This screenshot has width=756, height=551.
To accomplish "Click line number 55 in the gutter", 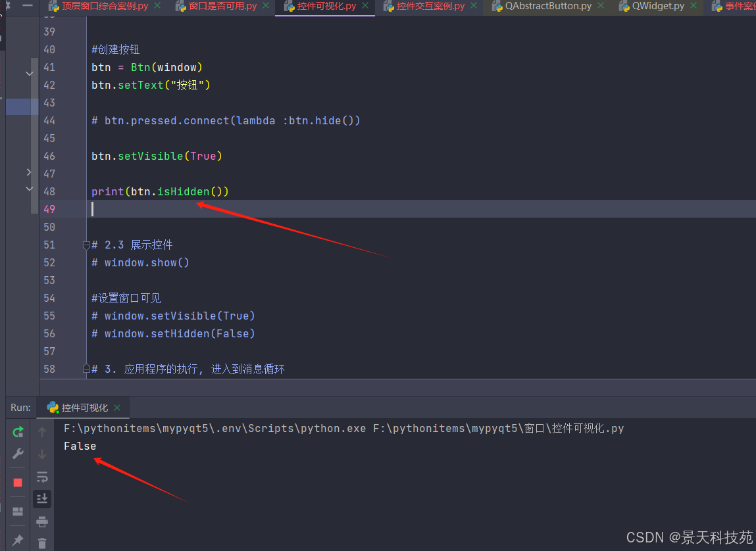I will 49,316.
